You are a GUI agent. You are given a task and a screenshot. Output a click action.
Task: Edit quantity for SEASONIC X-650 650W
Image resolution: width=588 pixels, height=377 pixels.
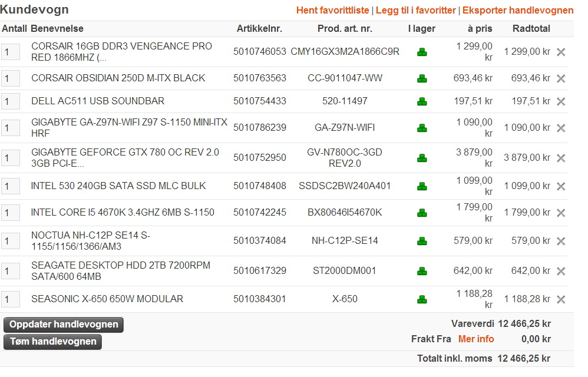coord(11,299)
